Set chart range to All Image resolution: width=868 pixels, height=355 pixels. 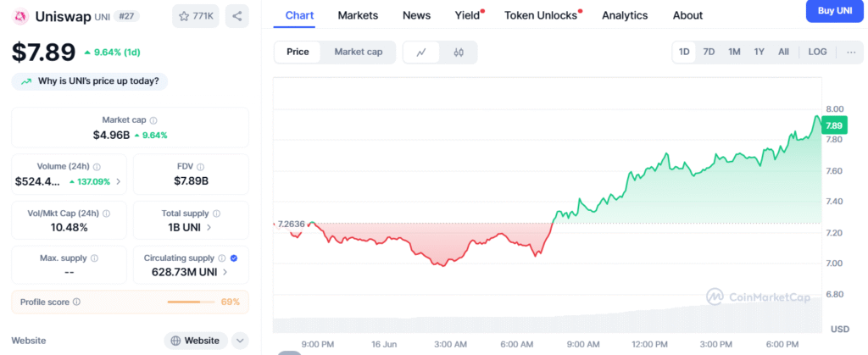click(783, 52)
